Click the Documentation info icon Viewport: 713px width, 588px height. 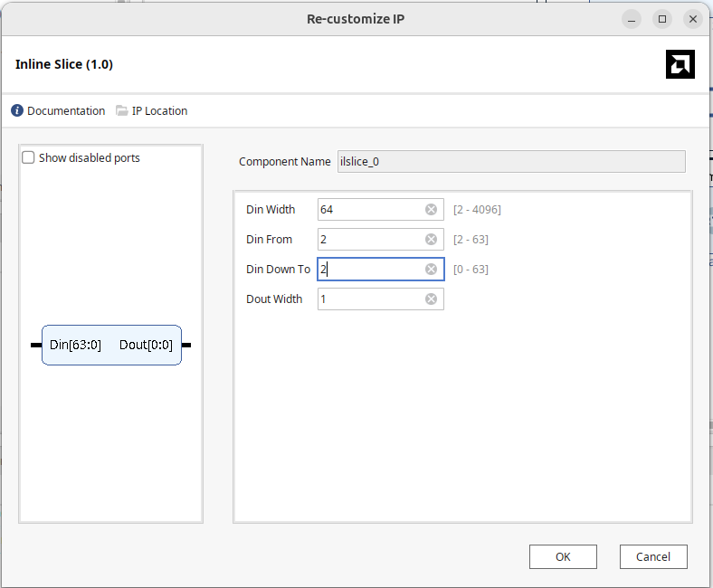17,111
